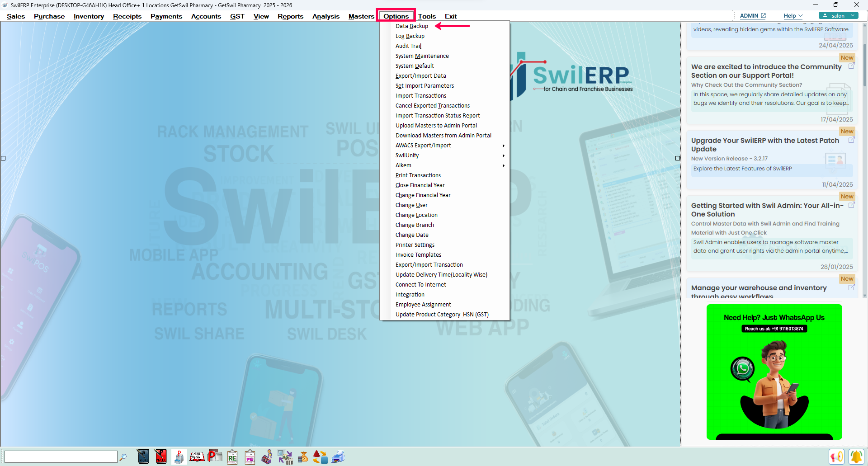Open the Reports menu
Screen dimensions: 868x466
(x=290, y=16)
